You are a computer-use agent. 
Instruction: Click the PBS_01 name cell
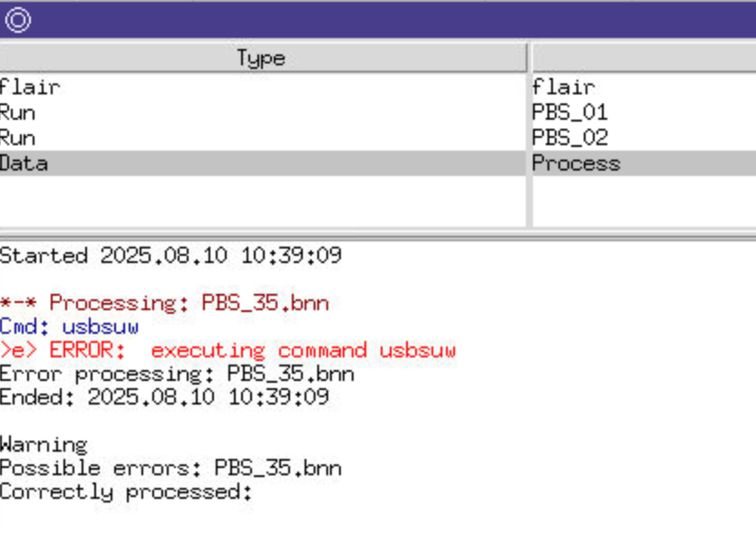click(x=569, y=112)
